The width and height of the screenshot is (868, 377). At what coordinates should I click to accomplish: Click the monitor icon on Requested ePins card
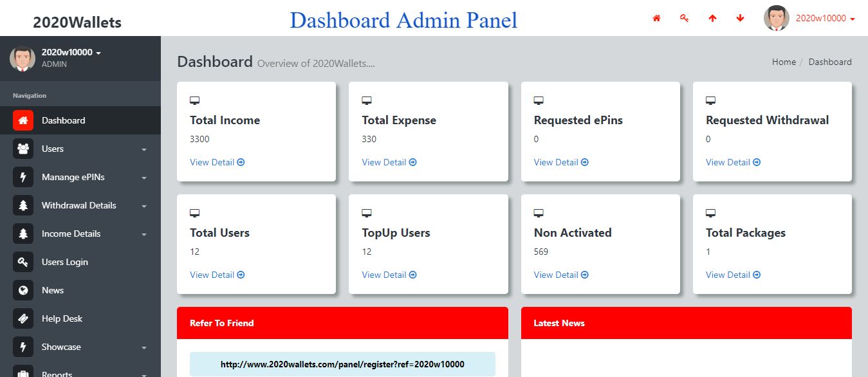(539, 100)
